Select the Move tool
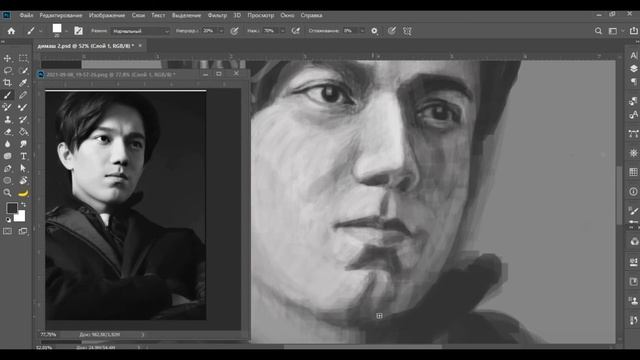This screenshot has width=640, height=360. coord(7,58)
